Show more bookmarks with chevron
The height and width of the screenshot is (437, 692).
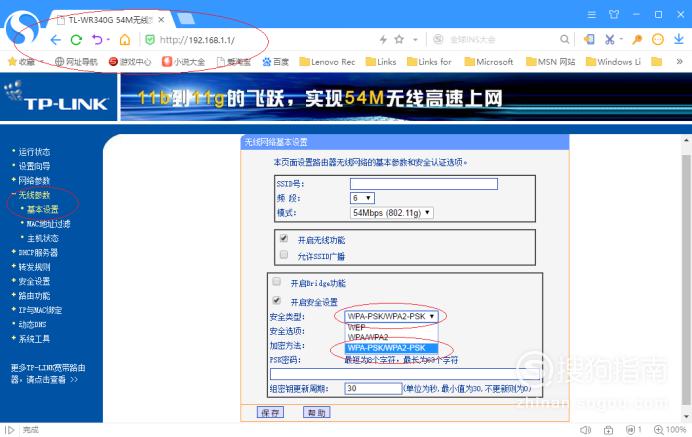pyautogui.click(x=680, y=61)
